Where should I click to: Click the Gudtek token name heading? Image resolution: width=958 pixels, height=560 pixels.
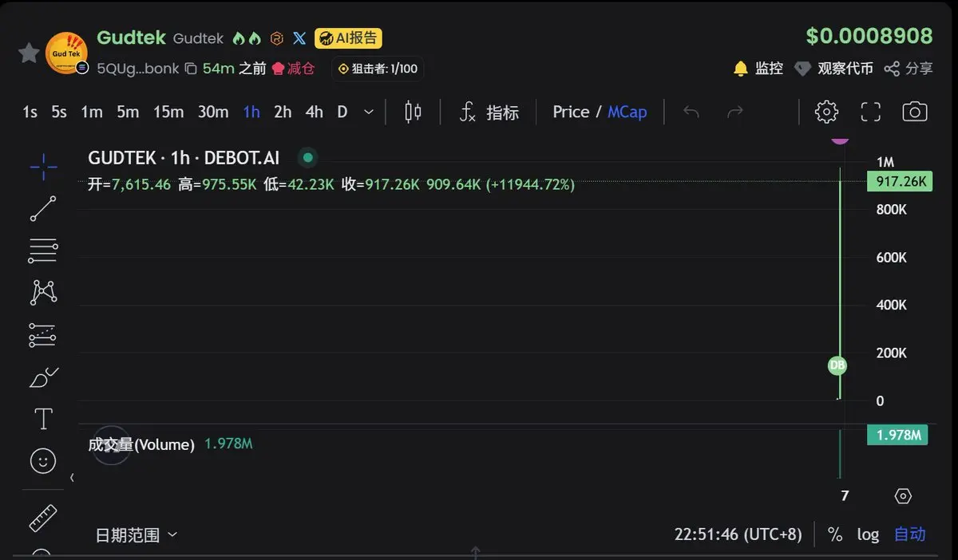pyautogui.click(x=131, y=37)
